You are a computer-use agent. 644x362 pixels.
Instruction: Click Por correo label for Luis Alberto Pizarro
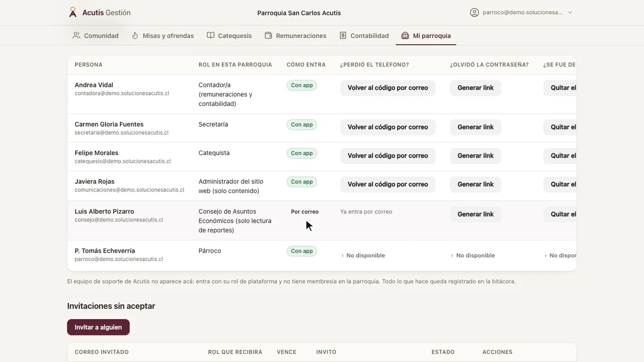click(x=305, y=212)
